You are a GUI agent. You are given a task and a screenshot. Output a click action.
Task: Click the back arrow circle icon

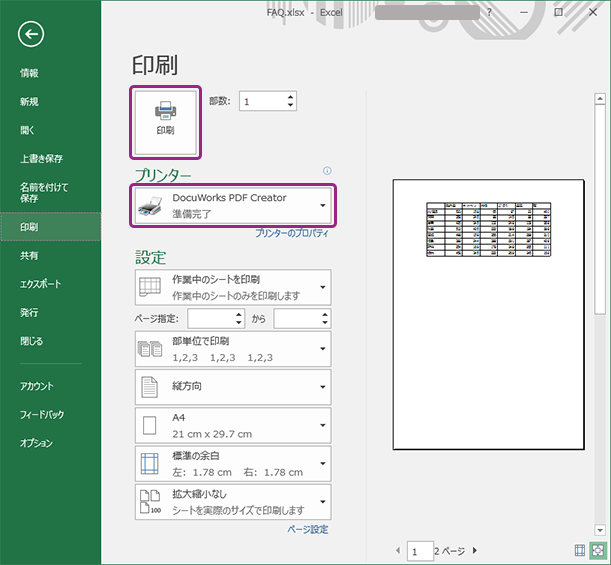pos(31,34)
